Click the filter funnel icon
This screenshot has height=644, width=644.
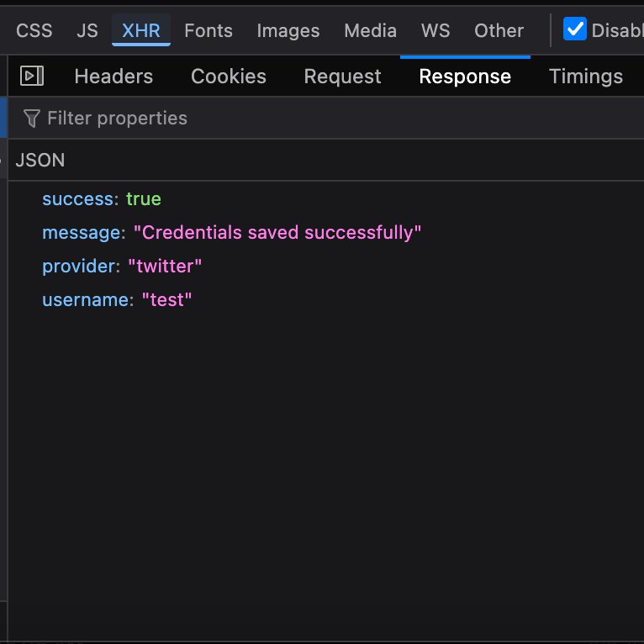coord(32,119)
